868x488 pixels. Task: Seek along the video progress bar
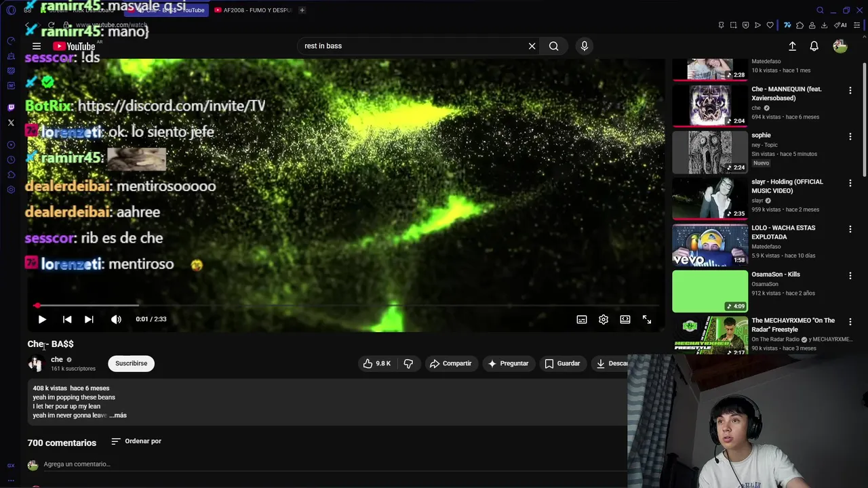pyautogui.click(x=346, y=306)
